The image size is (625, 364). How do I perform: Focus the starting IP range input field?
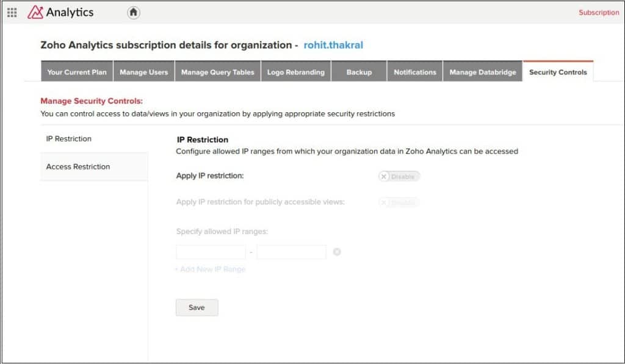coord(211,252)
